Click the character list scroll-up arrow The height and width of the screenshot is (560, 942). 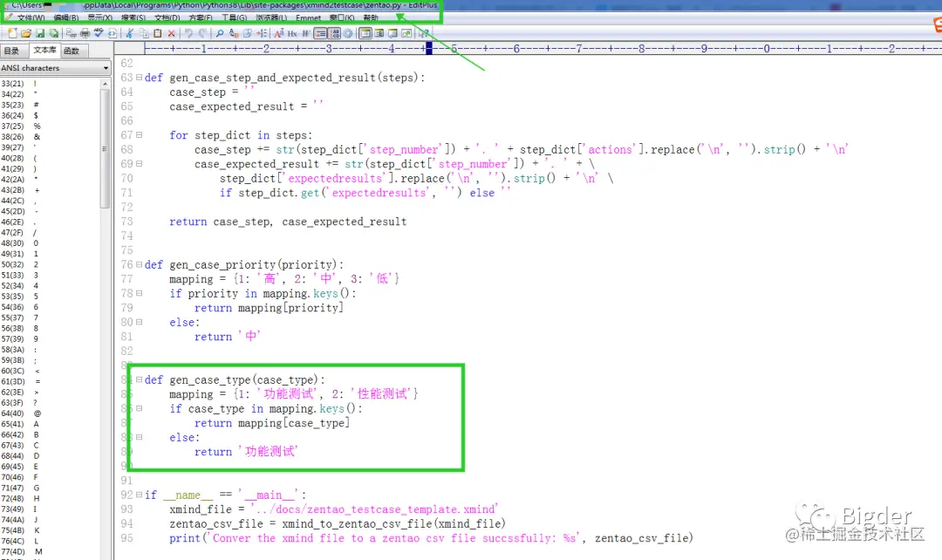click(106, 84)
